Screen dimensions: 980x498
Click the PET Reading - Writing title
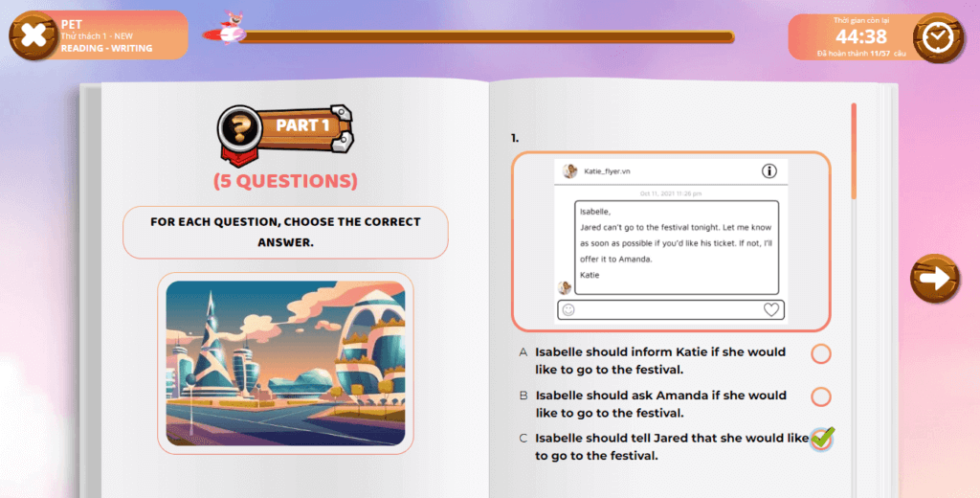(107, 34)
